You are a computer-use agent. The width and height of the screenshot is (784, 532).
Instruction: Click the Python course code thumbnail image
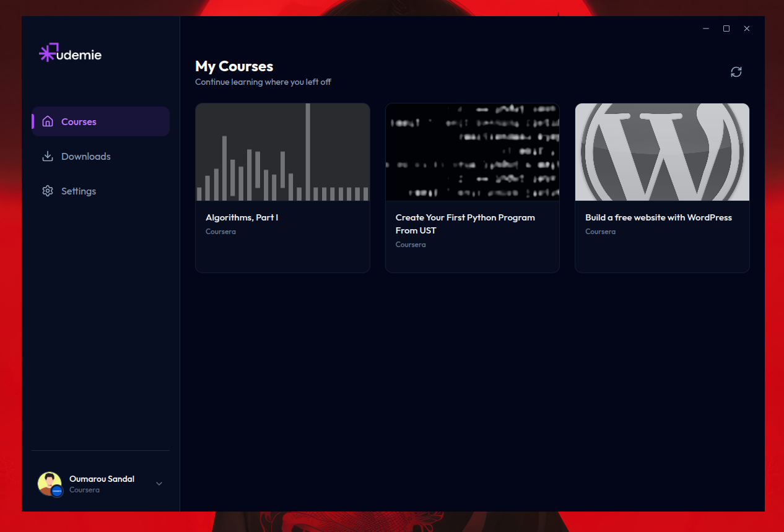pos(472,152)
